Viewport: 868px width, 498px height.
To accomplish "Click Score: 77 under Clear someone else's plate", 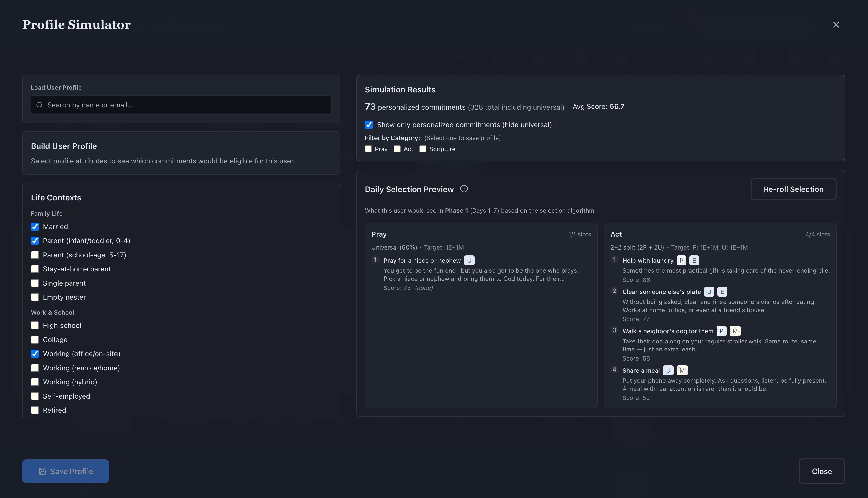I will (635, 319).
